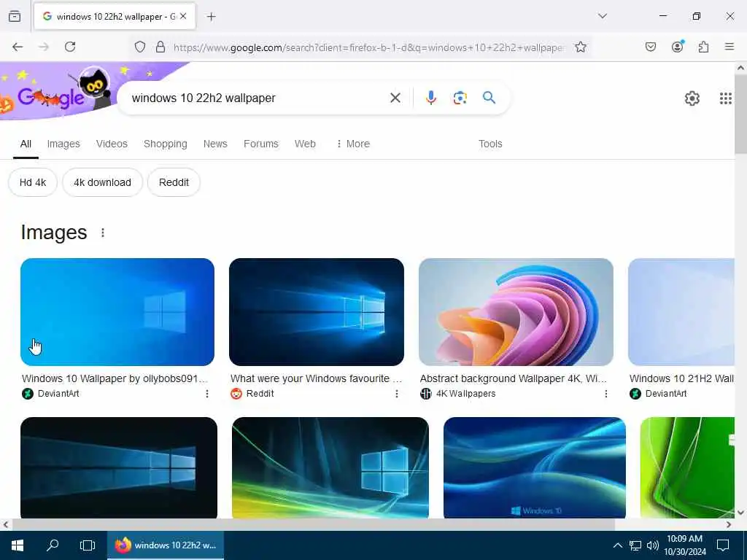Apply the Hd 4k filter chip
The height and width of the screenshot is (560, 747).
33,182
